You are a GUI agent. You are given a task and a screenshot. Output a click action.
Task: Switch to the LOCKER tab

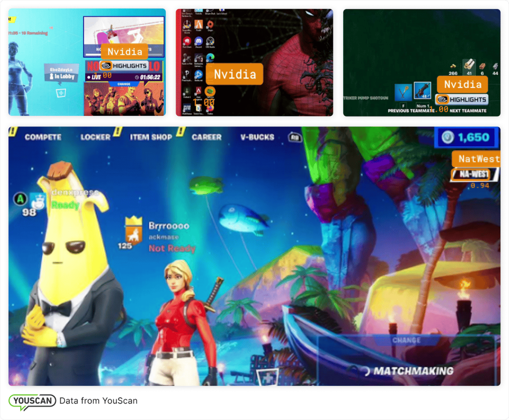tap(95, 137)
